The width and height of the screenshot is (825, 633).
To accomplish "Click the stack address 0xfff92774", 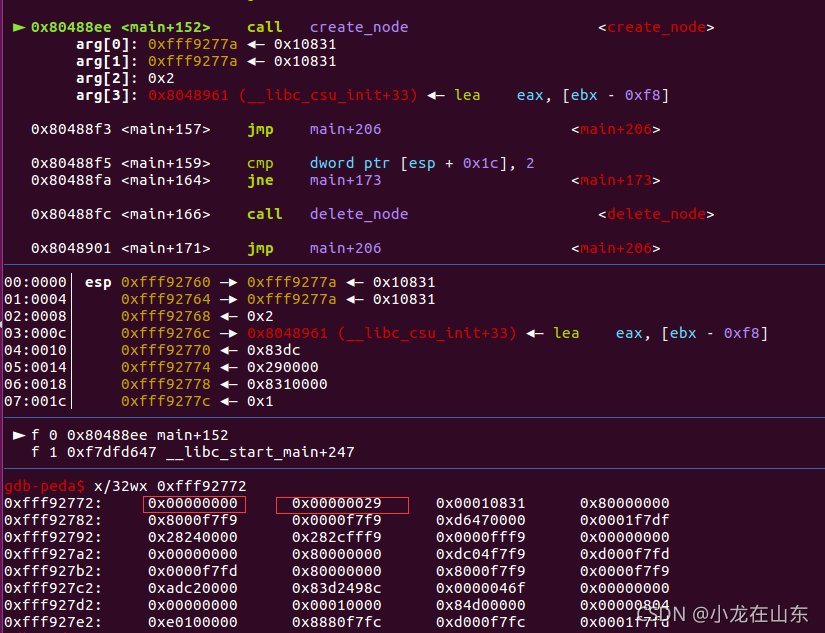I will (x=166, y=367).
